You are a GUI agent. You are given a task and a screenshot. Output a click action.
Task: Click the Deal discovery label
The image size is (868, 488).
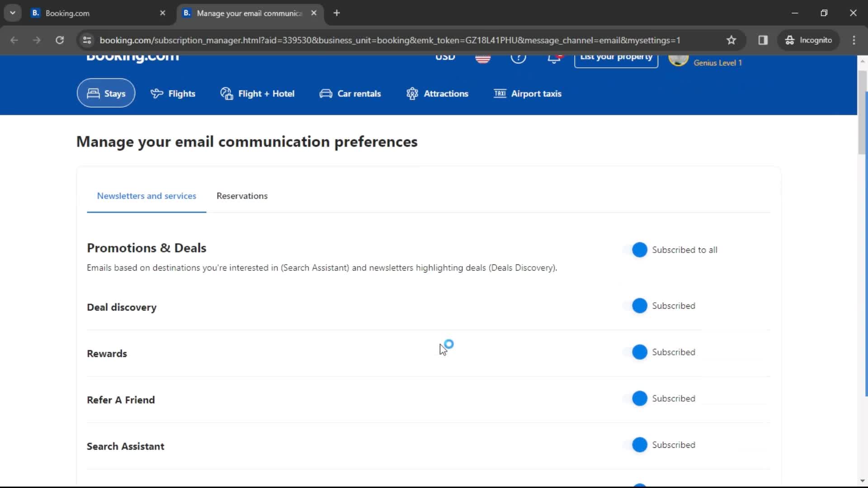point(122,307)
